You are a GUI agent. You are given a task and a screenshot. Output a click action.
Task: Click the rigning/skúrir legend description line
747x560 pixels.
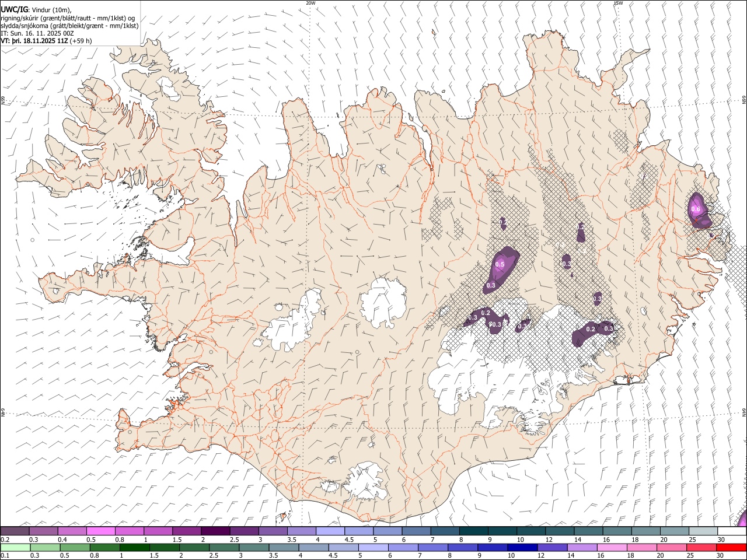68,18
